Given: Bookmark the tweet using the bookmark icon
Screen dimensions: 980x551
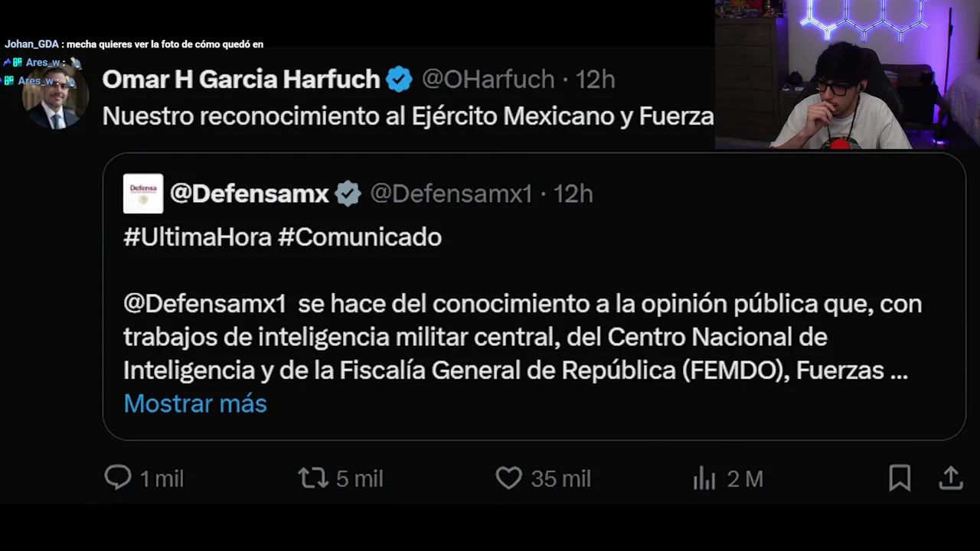Looking at the screenshot, I should point(900,478).
